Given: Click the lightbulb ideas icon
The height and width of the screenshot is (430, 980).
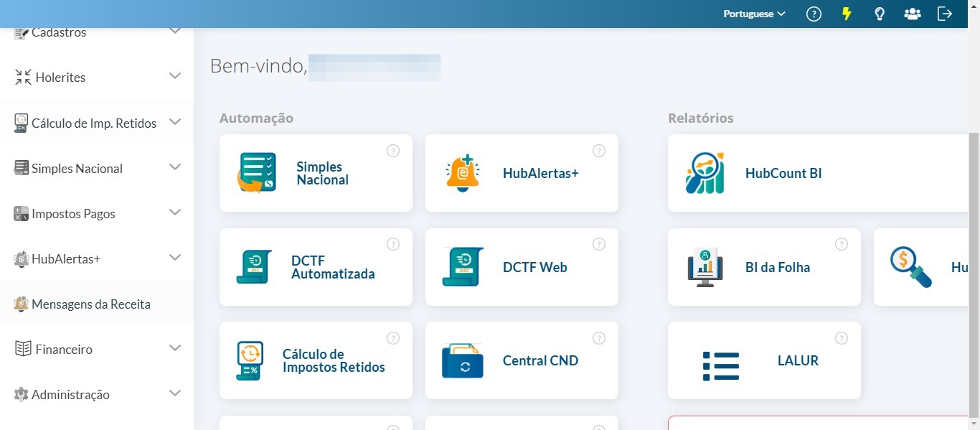Looking at the screenshot, I should tap(880, 14).
